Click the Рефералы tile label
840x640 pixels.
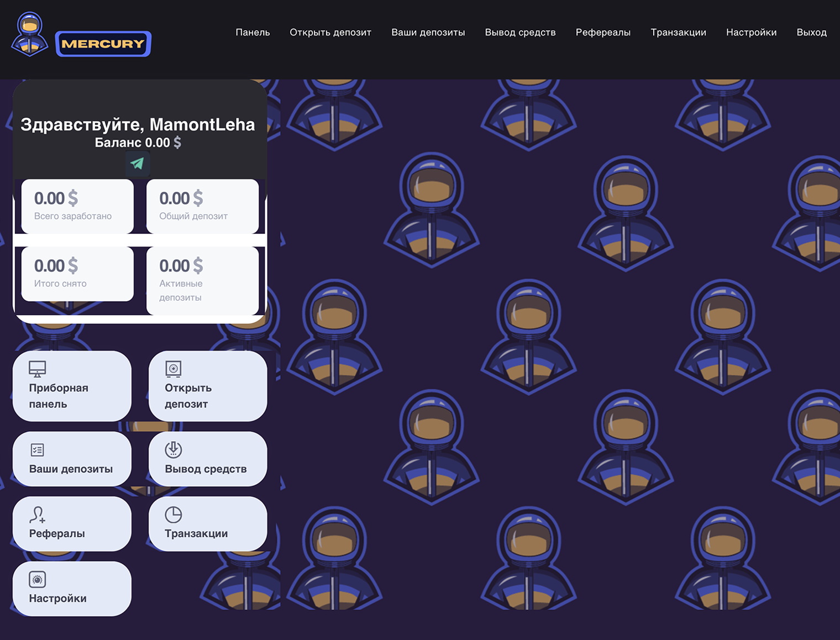click(57, 533)
